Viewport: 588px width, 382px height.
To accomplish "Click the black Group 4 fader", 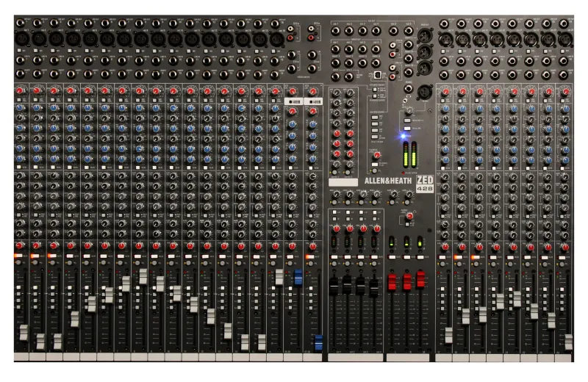I will pyautogui.click(x=373, y=287).
